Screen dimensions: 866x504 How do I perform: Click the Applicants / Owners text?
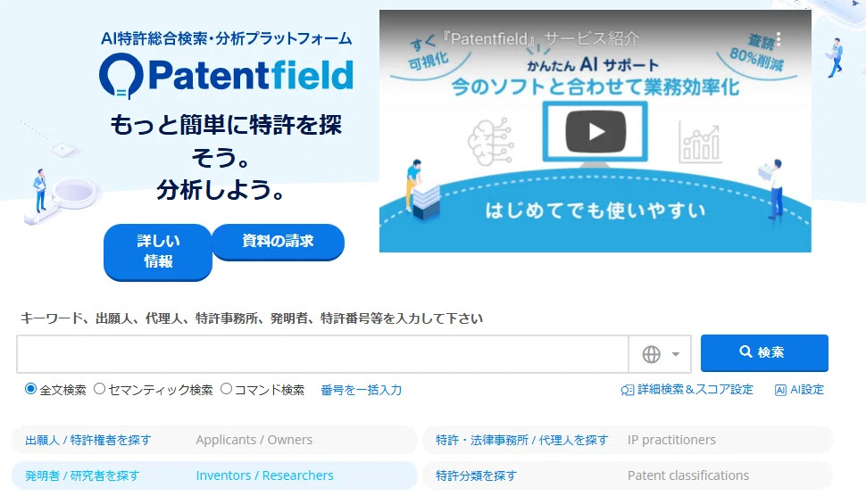point(254,440)
